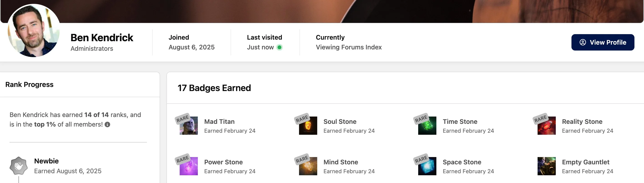Click the Mind Stone badge icon

tap(308, 166)
